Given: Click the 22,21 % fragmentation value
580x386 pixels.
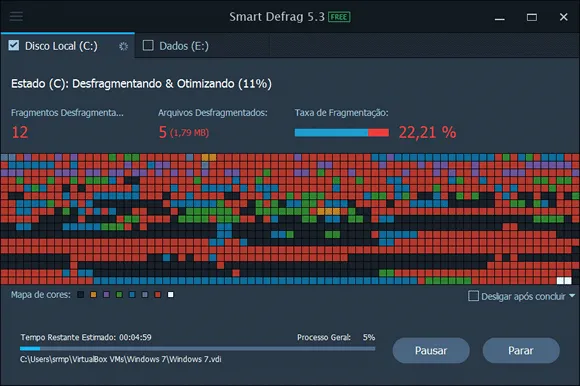Looking at the screenshot, I should pos(427,132).
